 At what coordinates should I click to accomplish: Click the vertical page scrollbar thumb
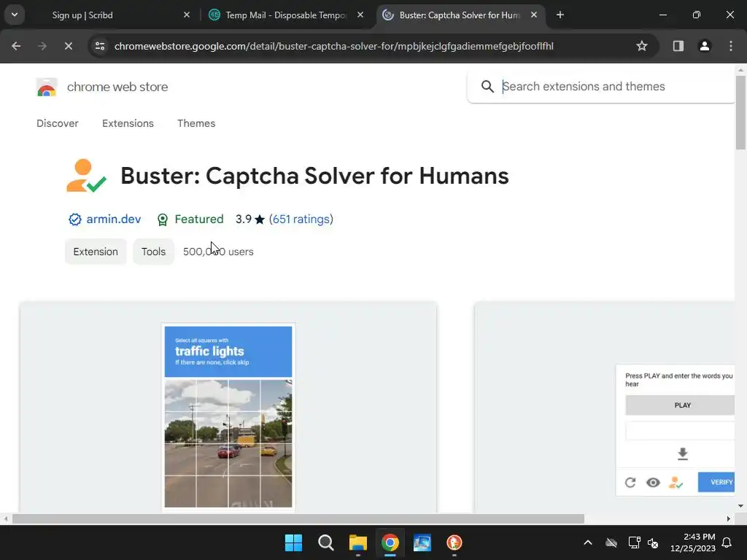[740, 113]
